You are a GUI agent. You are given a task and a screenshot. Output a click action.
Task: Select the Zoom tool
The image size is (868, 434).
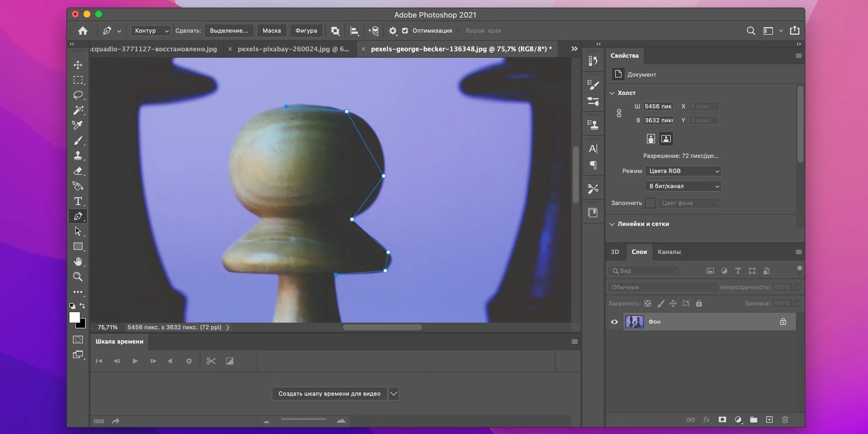coord(78,277)
